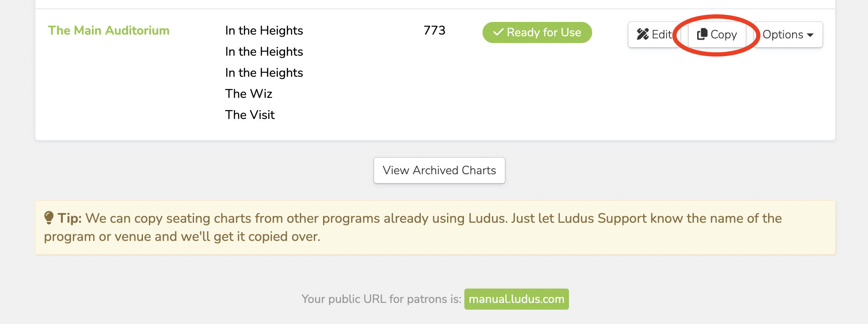Copy The Main Auditorium seating chart
The height and width of the screenshot is (324, 868).
717,35
